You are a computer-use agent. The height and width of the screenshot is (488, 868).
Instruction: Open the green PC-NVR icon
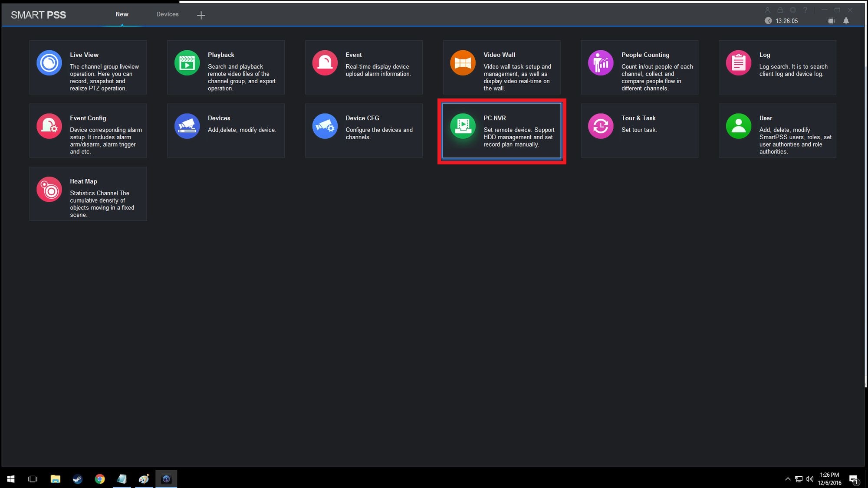coord(463,126)
